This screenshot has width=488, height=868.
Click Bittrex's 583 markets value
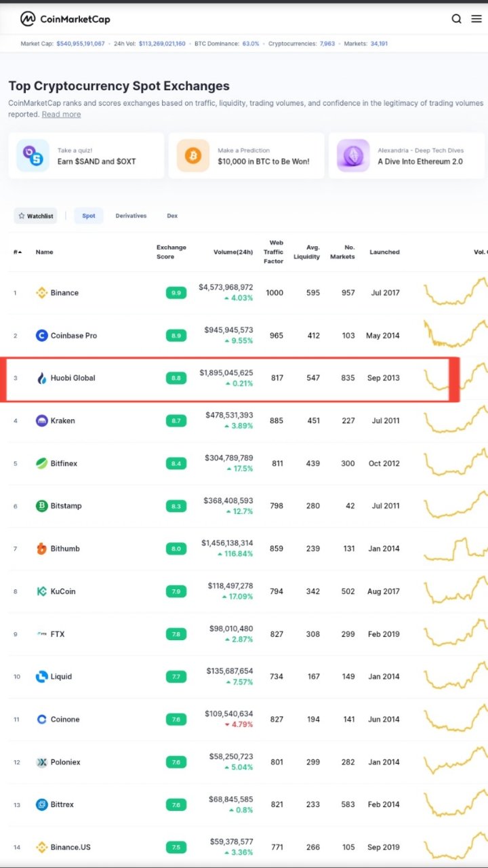348,805
